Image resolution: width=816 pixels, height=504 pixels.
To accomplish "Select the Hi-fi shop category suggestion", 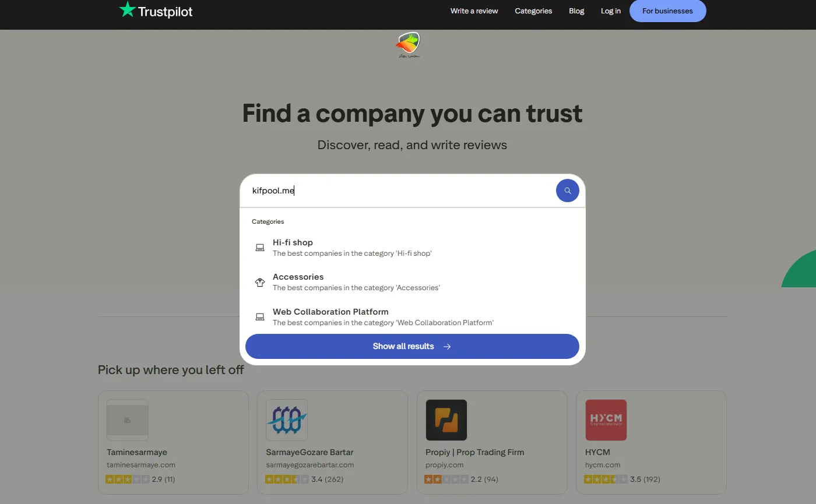I will point(352,248).
